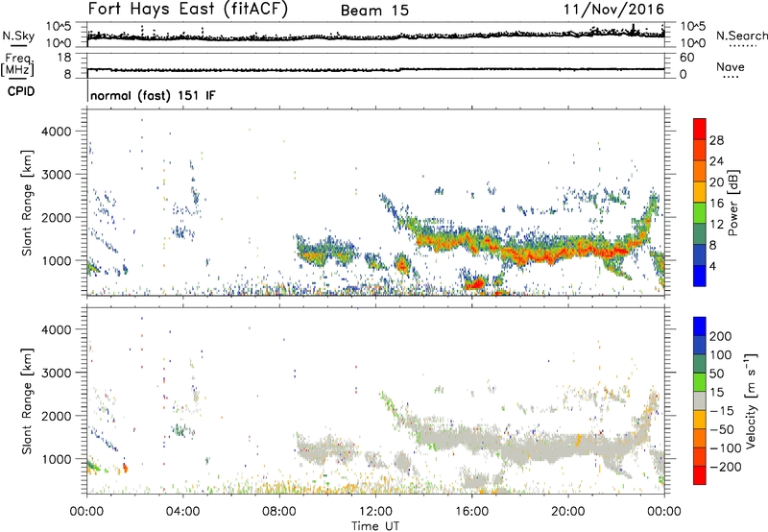Click the 'CPID' label
Viewport: 768px width, 532px height.
coord(21,91)
